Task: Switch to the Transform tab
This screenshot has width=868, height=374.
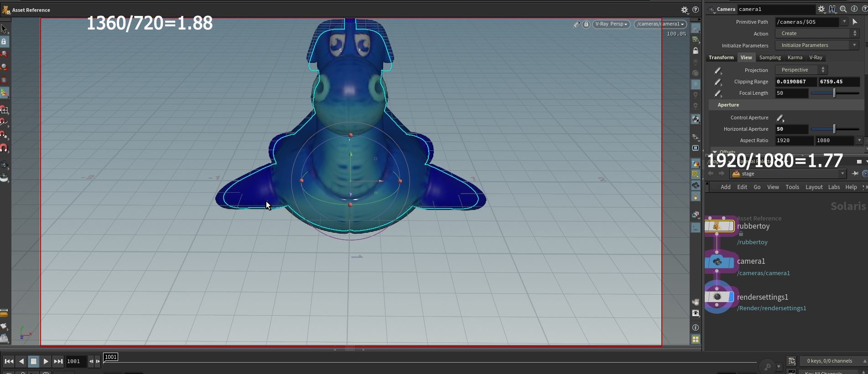Action: pos(721,57)
